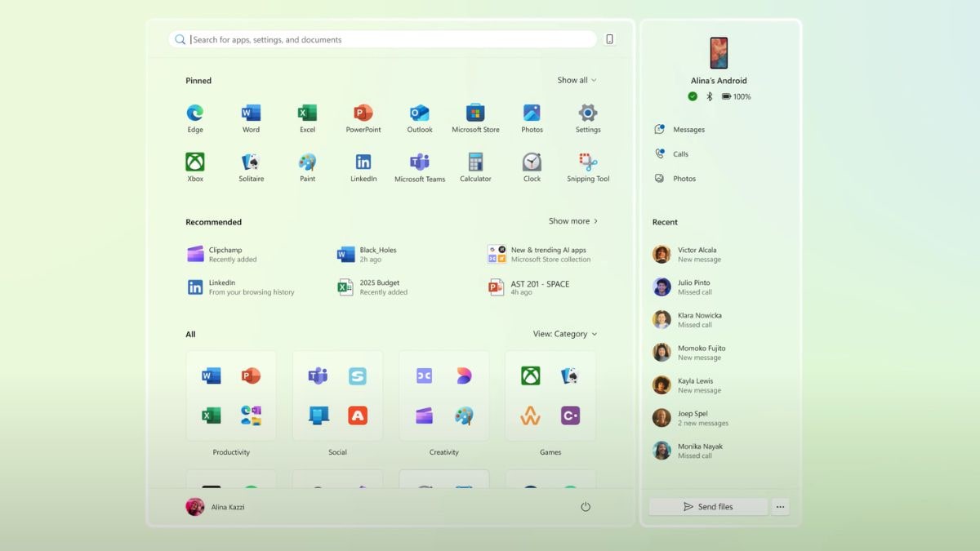980x551 pixels.
Task: Open more options ellipsis button
Action: tap(780, 507)
